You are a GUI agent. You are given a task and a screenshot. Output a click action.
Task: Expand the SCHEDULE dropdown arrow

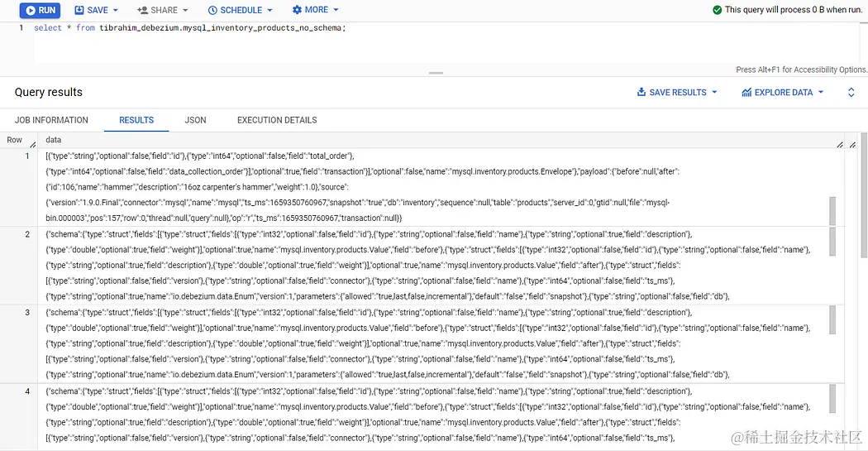point(270,10)
